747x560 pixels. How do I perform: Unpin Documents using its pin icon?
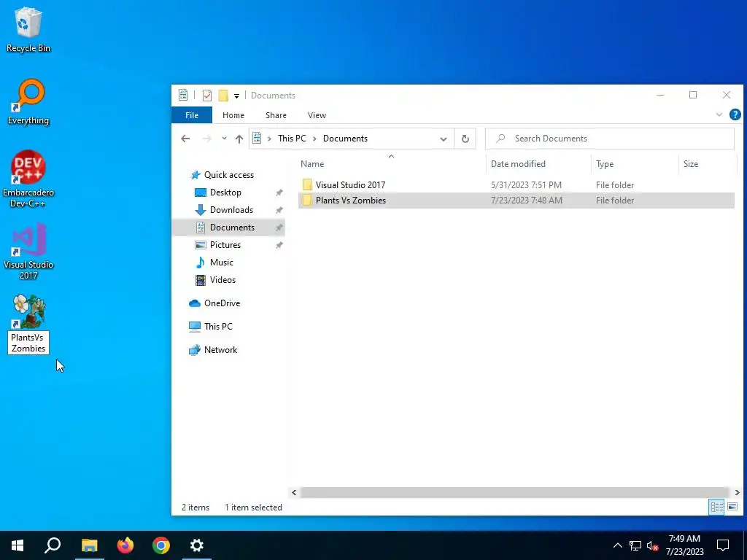279,227
